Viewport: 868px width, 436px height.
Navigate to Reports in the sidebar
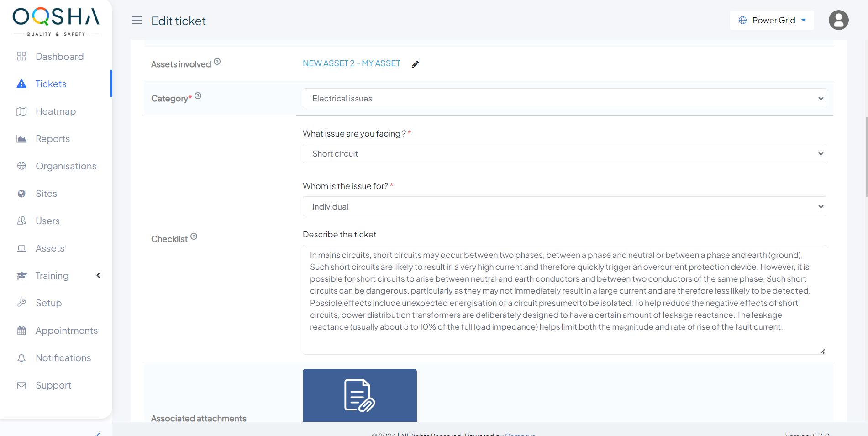click(x=53, y=139)
